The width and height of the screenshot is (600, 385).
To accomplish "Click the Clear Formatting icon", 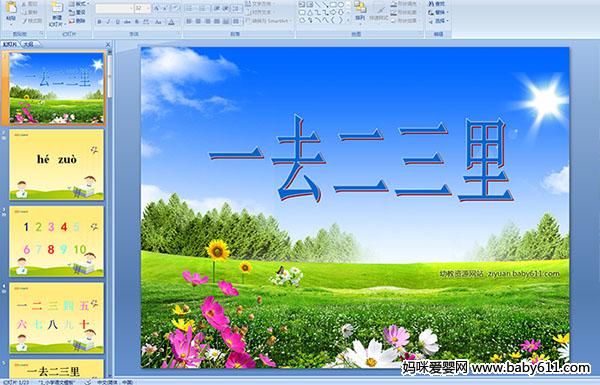I will (x=175, y=8).
